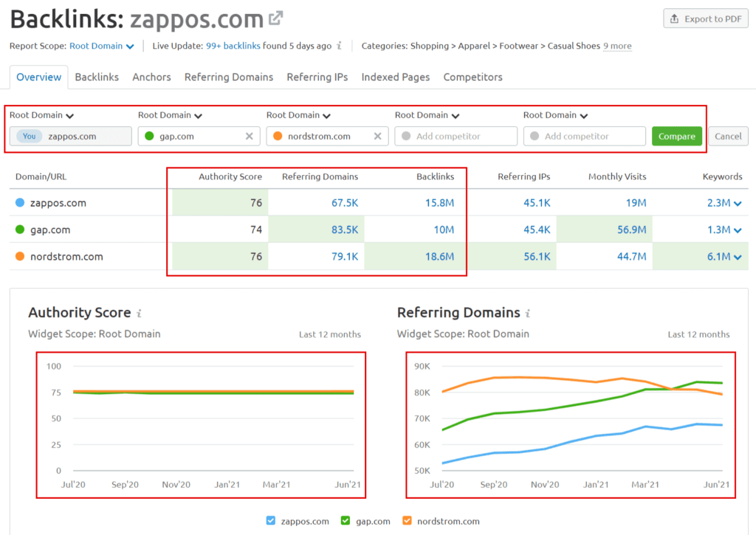Viewport: 756px width, 535px height.
Task: Click Export to PDF button
Action: 705,18
